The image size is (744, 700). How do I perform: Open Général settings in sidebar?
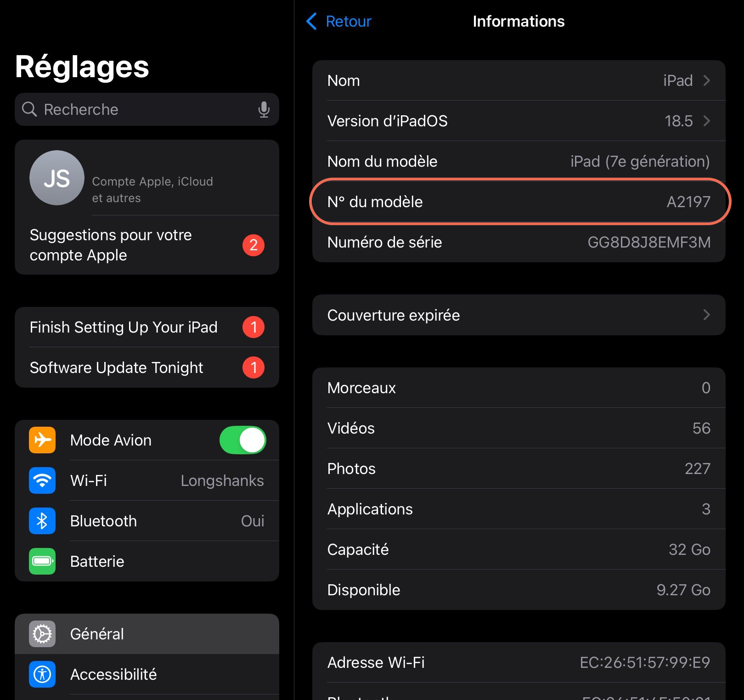click(x=147, y=634)
